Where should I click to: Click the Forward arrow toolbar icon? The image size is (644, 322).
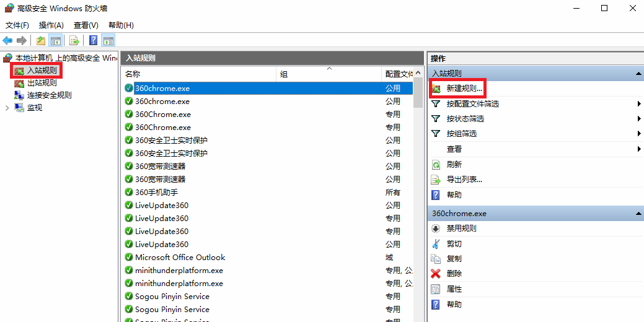(x=21, y=40)
